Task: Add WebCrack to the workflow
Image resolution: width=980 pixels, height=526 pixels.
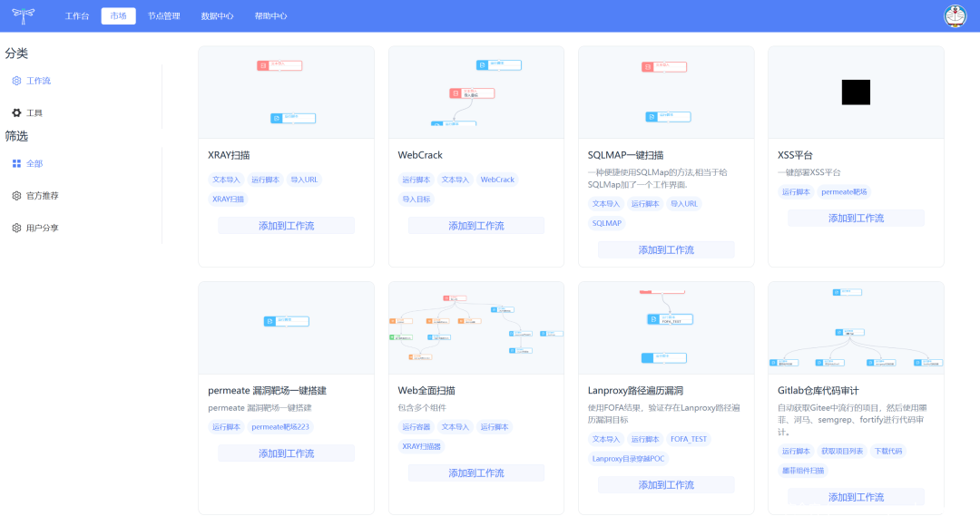Action: (x=475, y=226)
